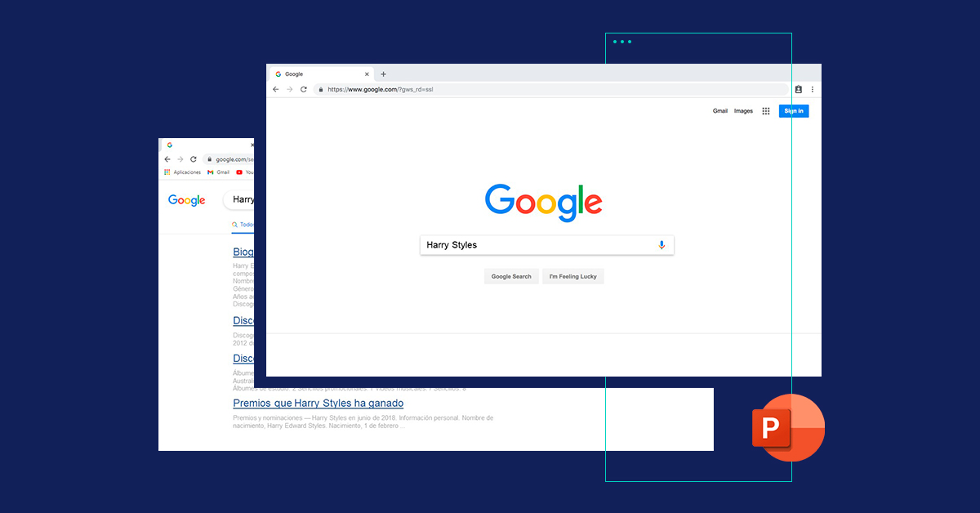The height and width of the screenshot is (513, 980).
Task: Click the I'm Feeling Lucky button
Action: [x=572, y=276]
